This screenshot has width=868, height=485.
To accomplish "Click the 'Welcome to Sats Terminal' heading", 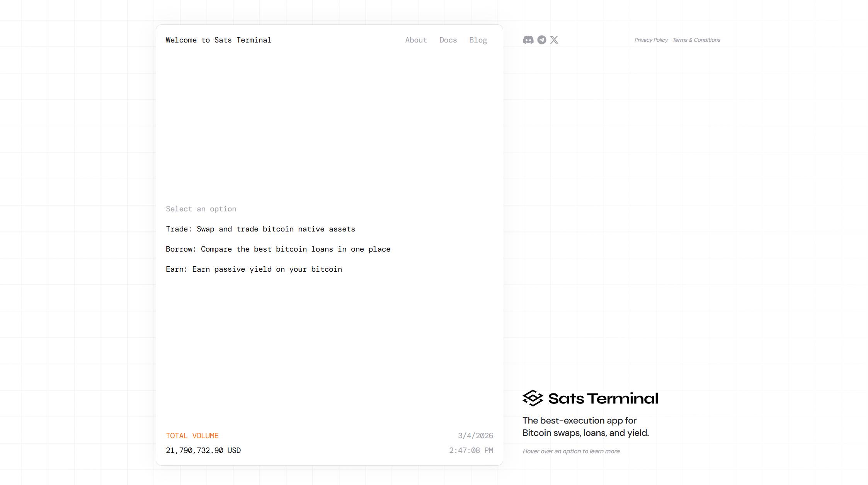I will [x=218, y=40].
